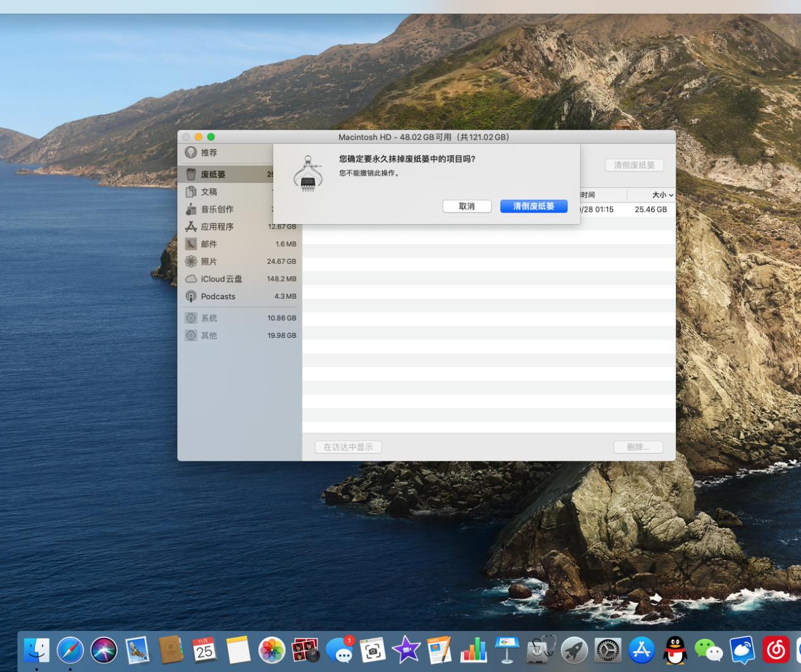
Task: Open 应用程序 category in sidebar
Action: [x=217, y=227]
